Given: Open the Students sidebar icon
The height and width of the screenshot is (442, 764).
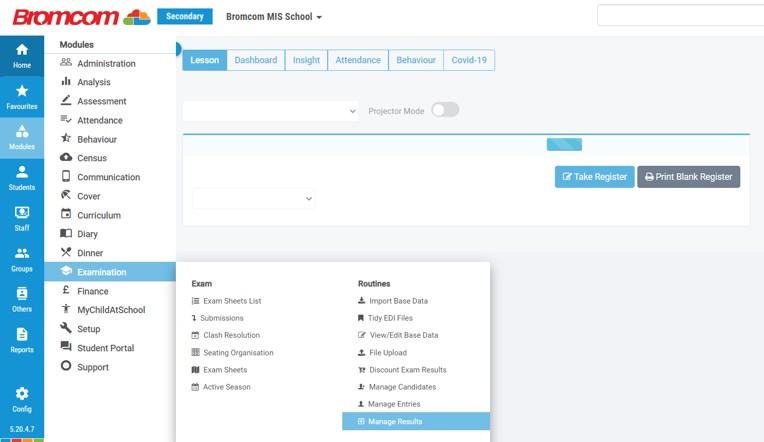Looking at the screenshot, I should [x=22, y=172].
